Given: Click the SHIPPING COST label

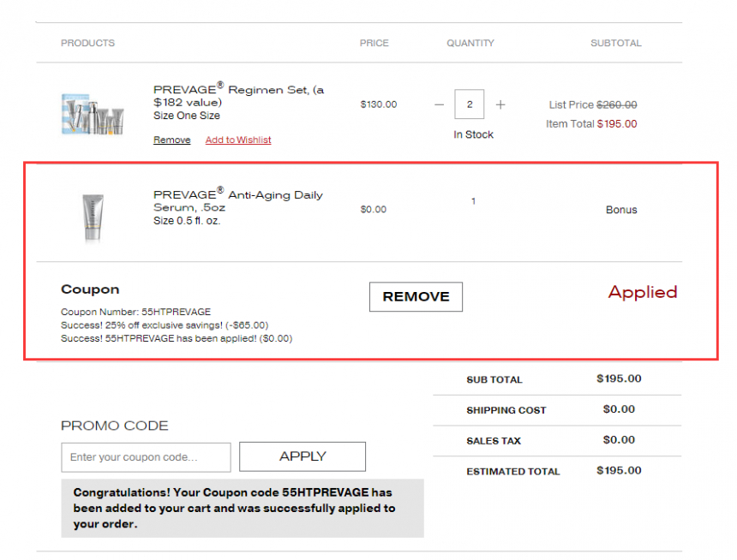Looking at the screenshot, I should tap(506, 410).
